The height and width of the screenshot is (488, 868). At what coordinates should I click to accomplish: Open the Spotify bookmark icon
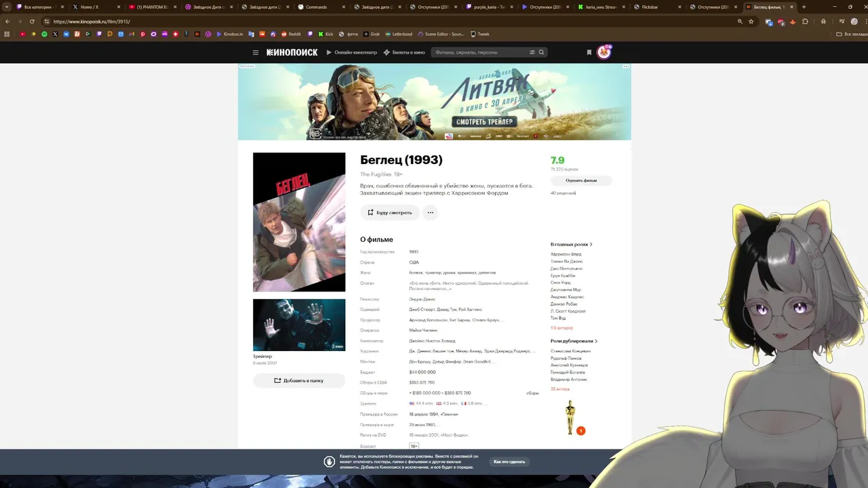[x=44, y=34]
